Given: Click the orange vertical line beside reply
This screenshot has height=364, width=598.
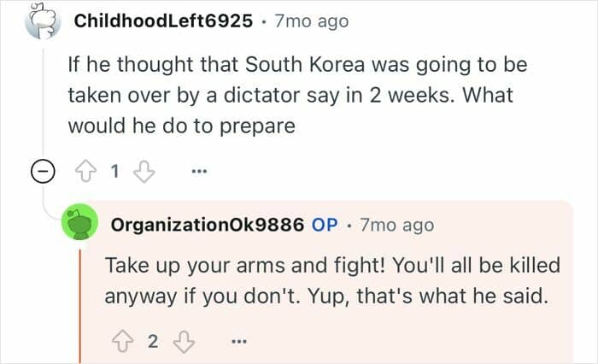Looking at the screenshot, I should [x=80, y=306].
